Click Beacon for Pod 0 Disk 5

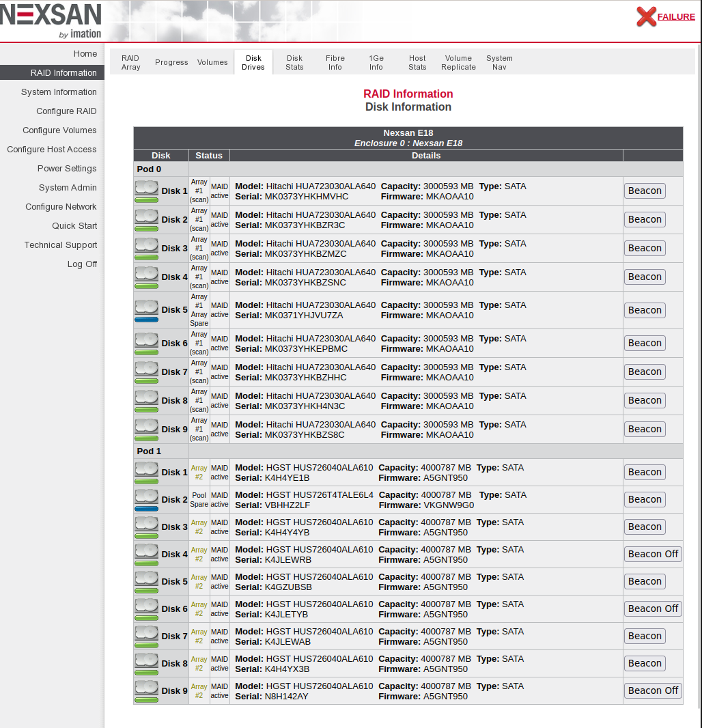645,310
